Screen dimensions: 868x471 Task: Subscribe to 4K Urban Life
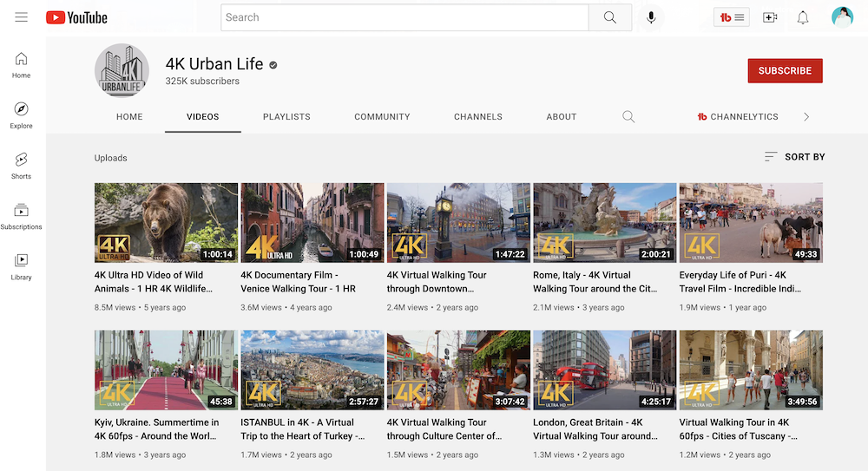point(785,71)
